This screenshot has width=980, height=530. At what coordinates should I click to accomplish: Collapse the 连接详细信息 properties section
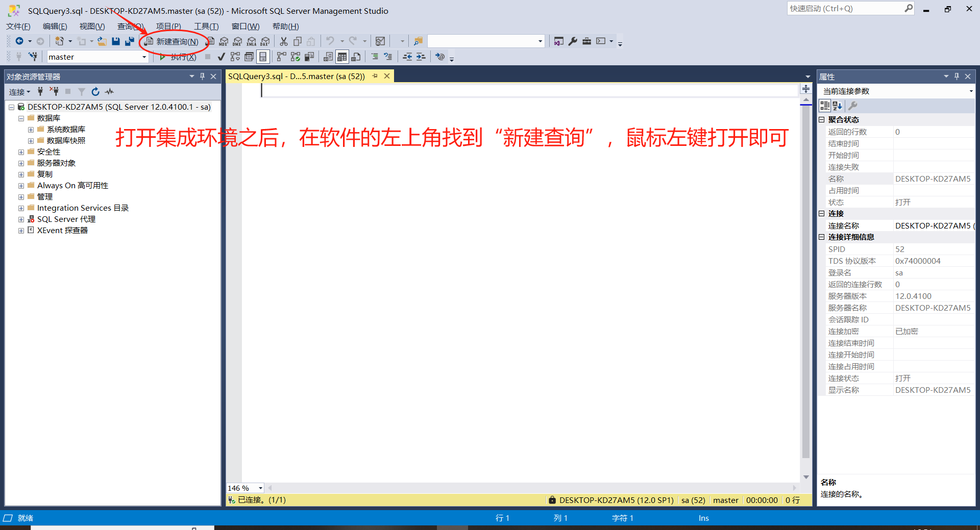tap(822, 237)
